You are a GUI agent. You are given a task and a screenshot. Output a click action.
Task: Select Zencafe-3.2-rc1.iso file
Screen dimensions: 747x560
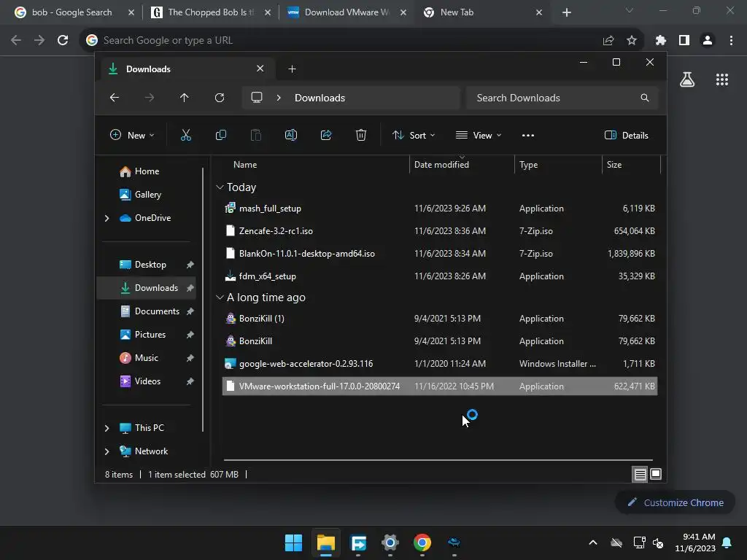tap(440, 231)
